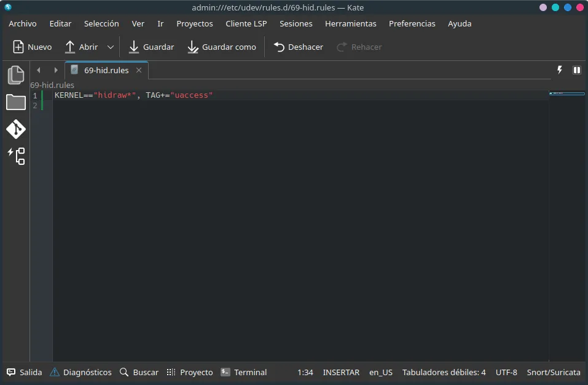Image resolution: width=588 pixels, height=385 pixels.
Task: Toggle the Proyecto panel
Action: click(190, 372)
